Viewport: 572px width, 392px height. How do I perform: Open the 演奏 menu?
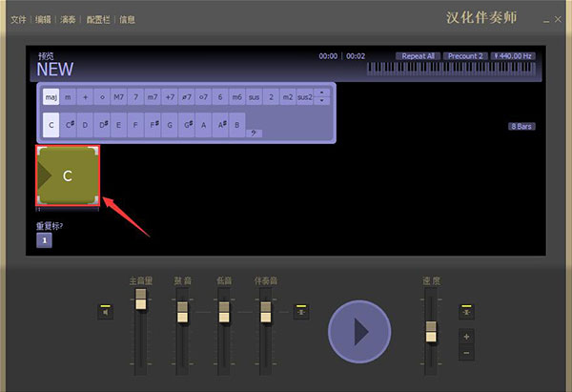(68, 20)
